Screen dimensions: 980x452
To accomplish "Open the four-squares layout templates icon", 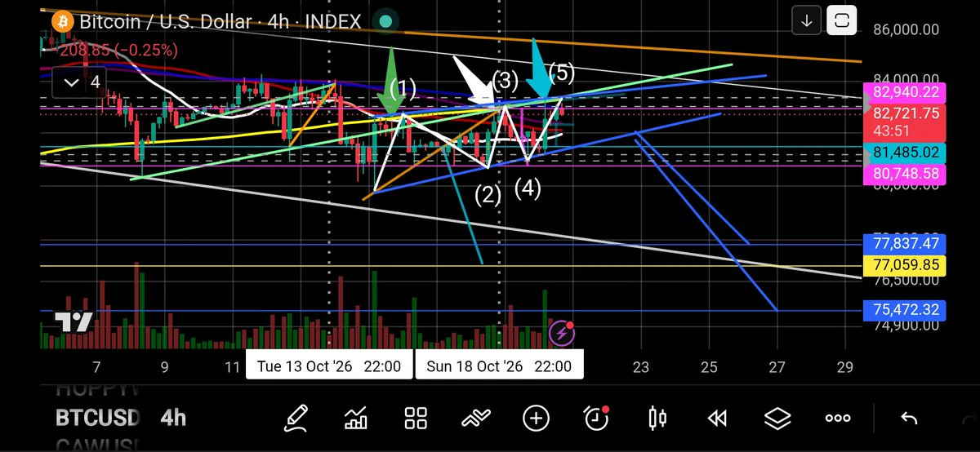I will [416, 419].
